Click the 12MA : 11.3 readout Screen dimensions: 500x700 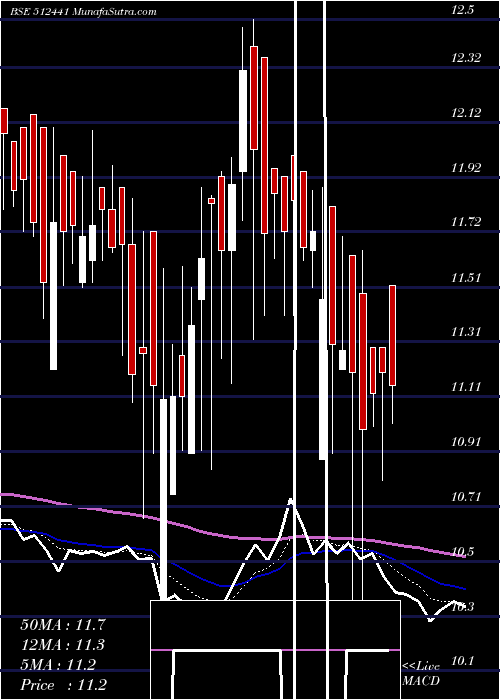click(x=63, y=645)
